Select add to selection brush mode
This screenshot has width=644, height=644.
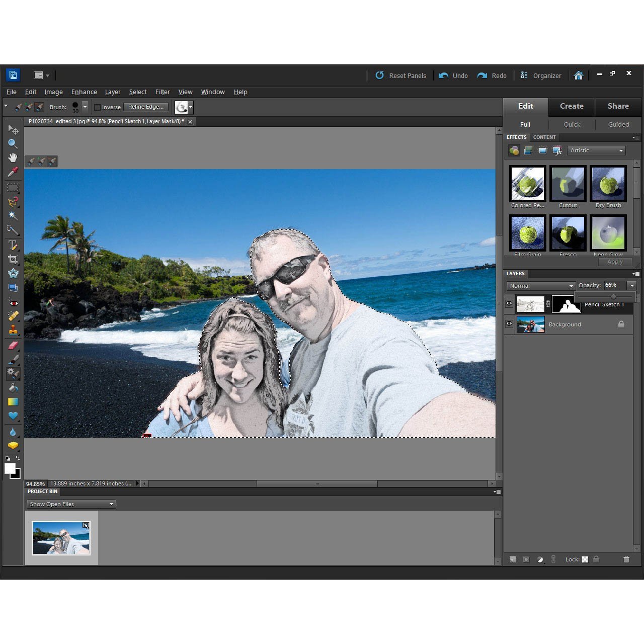click(x=29, y=107)
